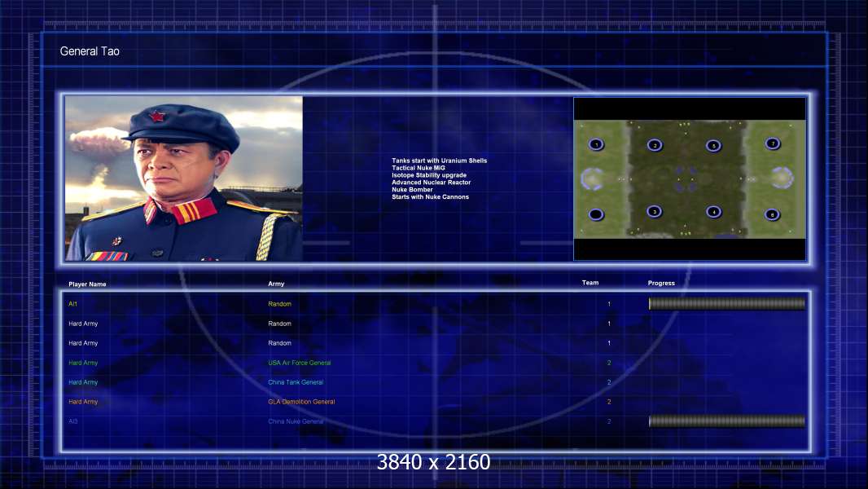The height and width of the screenshot is (489, 868).
Task: Click "Isotope Stability upgrade" bonus line
Action: coord(429,175)
